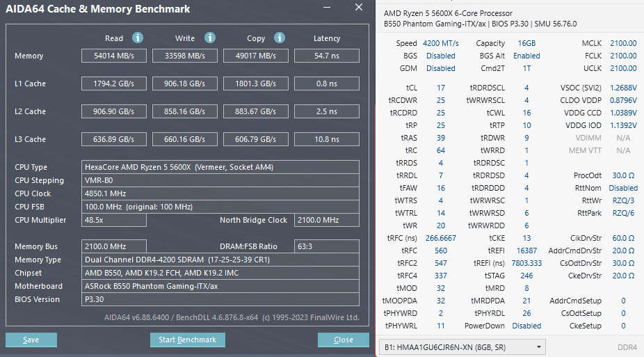
Task: Click tPHYRDL value 26
Action: pyautogui.click(x=526, y=313)
